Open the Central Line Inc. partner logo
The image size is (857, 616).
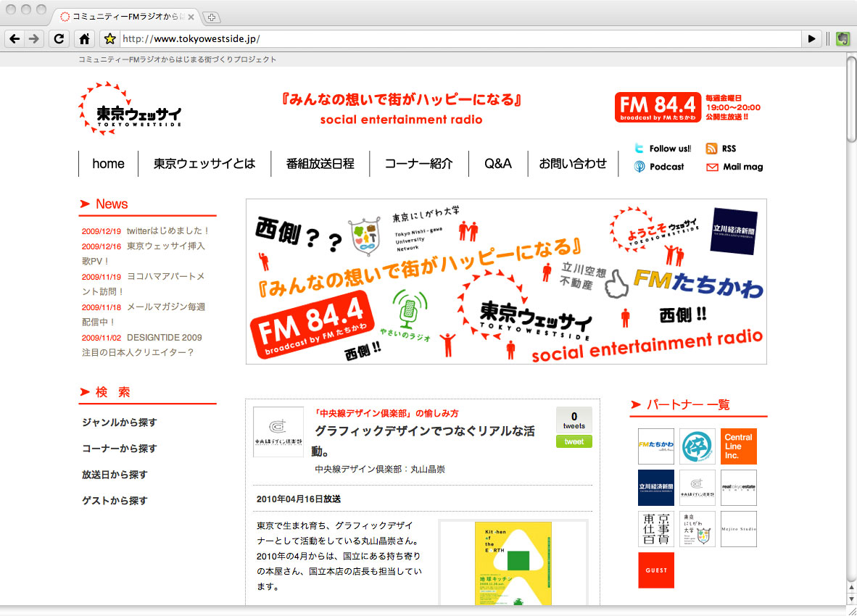tap(738, 446)
